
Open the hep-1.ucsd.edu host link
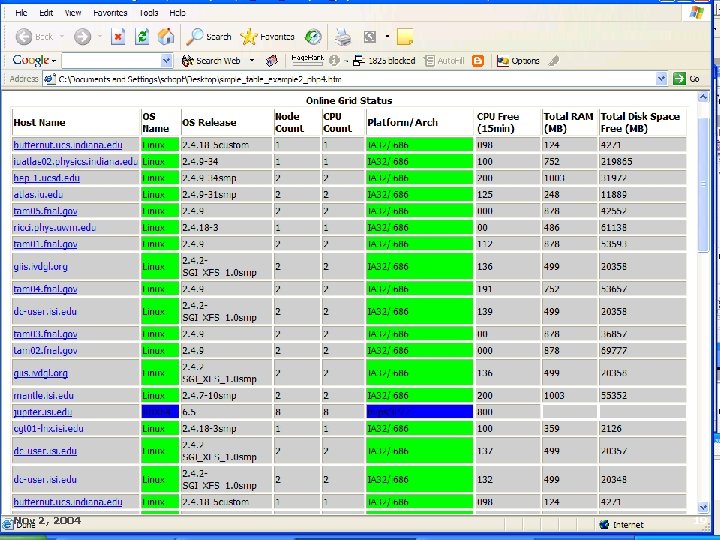point(46,178)
